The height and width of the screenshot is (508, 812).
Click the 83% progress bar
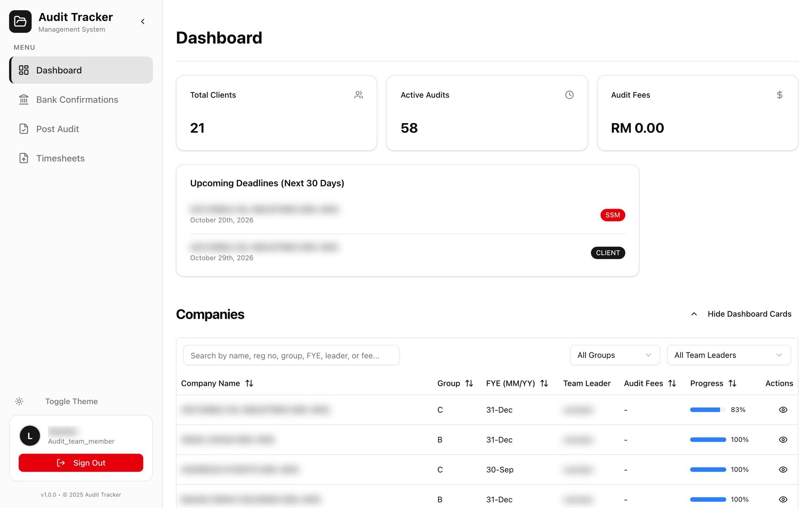(x=708, y=410)
